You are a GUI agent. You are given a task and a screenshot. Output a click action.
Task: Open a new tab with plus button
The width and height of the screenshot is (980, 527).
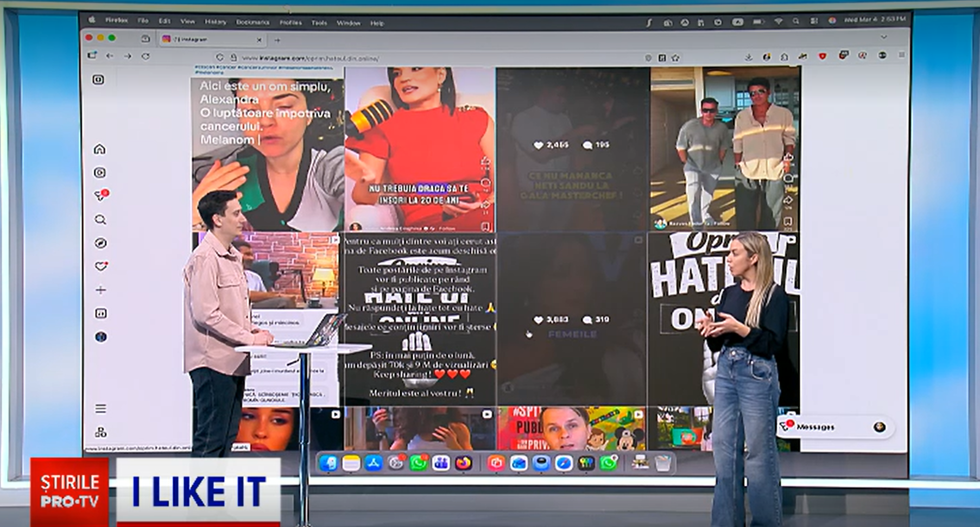(277, 40)
